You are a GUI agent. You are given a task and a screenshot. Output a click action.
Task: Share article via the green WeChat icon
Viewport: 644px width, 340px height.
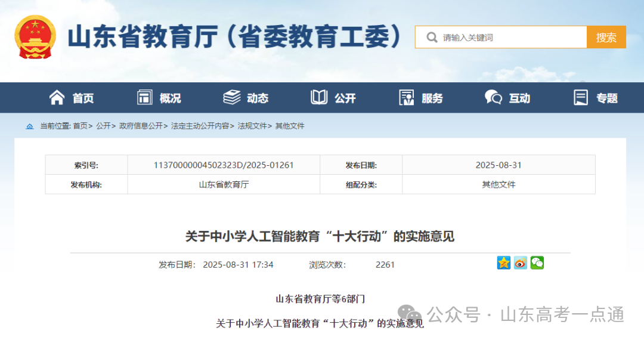coord(537,263)
